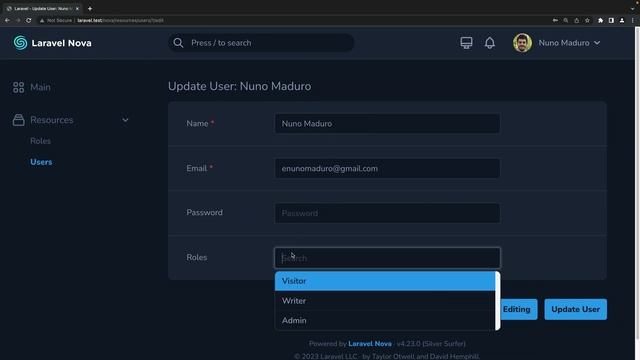640x360 pixels.
Task: Open a new browser tab with plus
Action: pos(90,9)
